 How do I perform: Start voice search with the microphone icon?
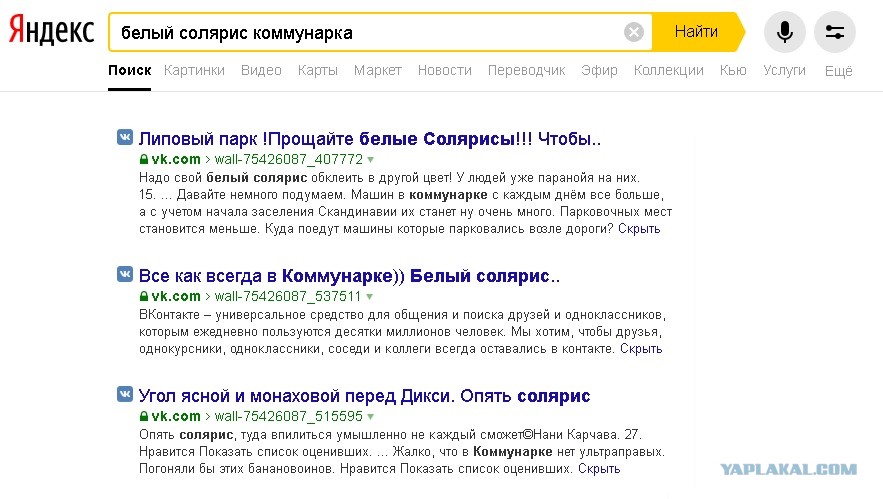point(784,32)
